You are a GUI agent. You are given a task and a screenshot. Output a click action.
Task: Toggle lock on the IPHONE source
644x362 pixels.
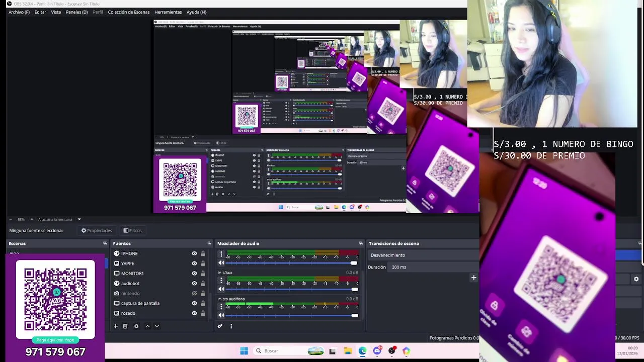pos(203,253)
